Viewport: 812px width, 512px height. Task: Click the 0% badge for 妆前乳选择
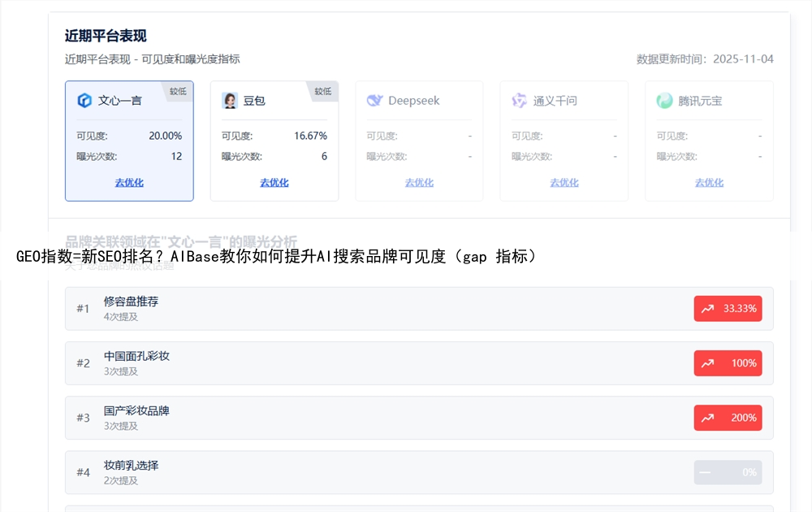(x=728, y=472)
